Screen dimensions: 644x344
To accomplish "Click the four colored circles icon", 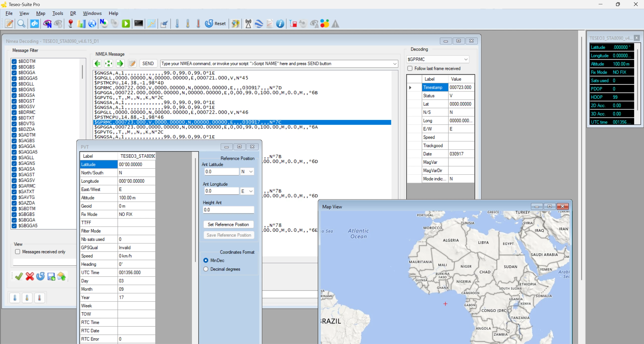I will point(325,23).
